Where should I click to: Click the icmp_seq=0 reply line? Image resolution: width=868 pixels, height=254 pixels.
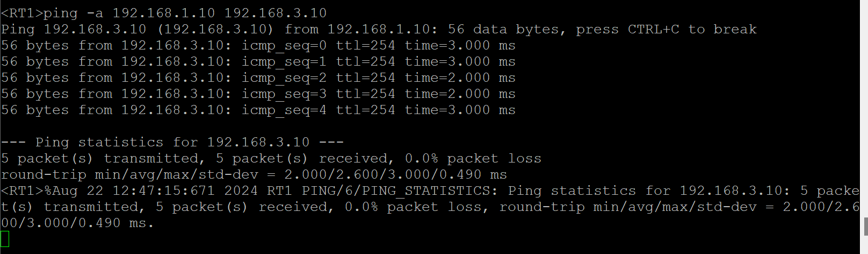(258, 45)
